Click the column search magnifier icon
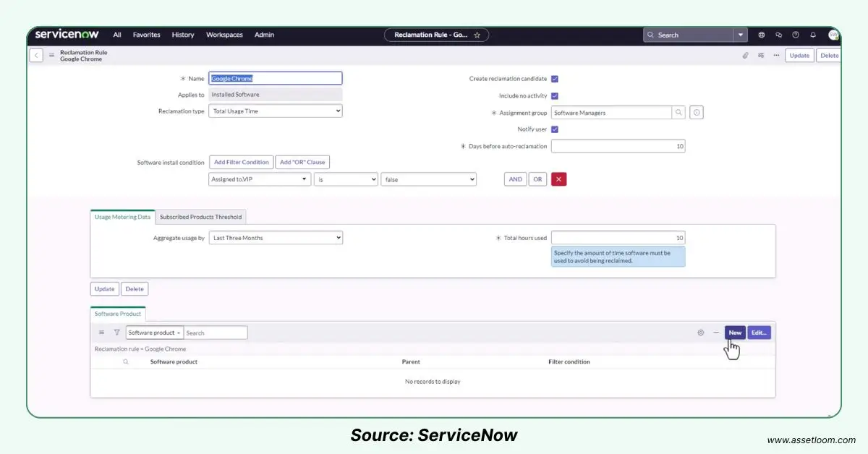Image resolution: width=868 pixels, height=454 pixels. [126, 361]
